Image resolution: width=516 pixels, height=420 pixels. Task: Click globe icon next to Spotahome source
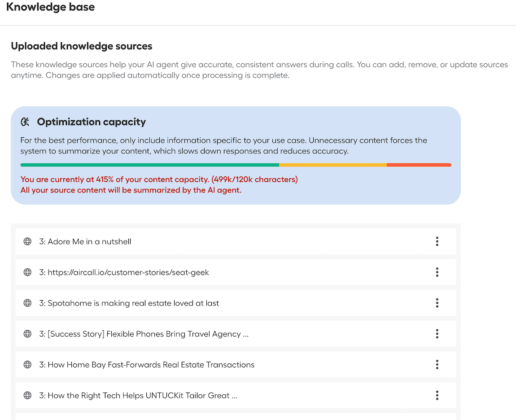click(27, 303)
